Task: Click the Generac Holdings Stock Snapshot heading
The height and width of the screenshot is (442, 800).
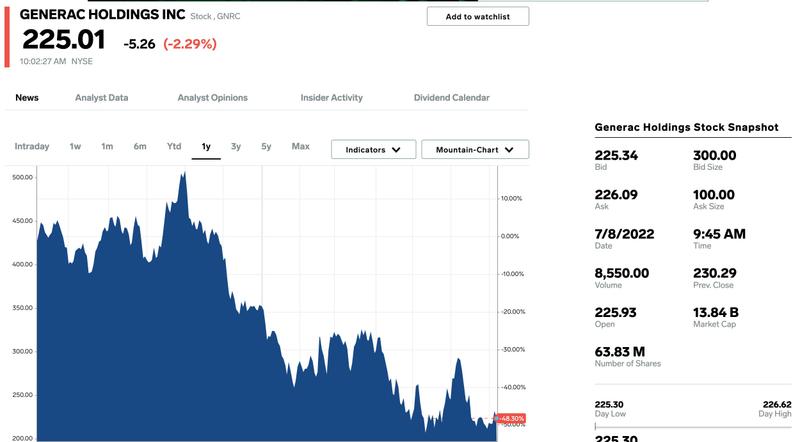Action: coord(687,127)
